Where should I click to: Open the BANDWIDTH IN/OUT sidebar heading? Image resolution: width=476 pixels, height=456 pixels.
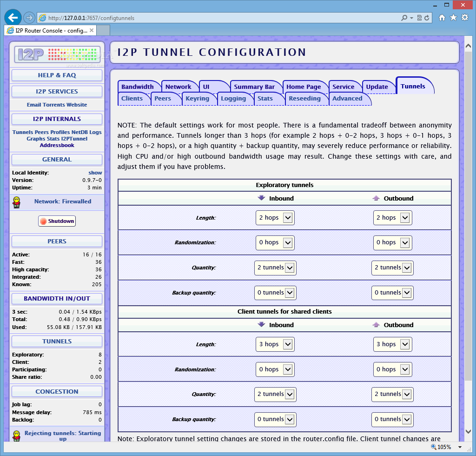[x=57, y=299]
